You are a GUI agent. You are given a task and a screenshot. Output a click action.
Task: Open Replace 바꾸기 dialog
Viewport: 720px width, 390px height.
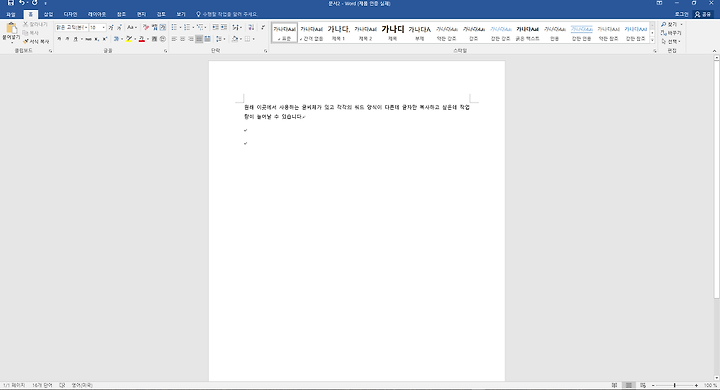[x=671, y=33]
